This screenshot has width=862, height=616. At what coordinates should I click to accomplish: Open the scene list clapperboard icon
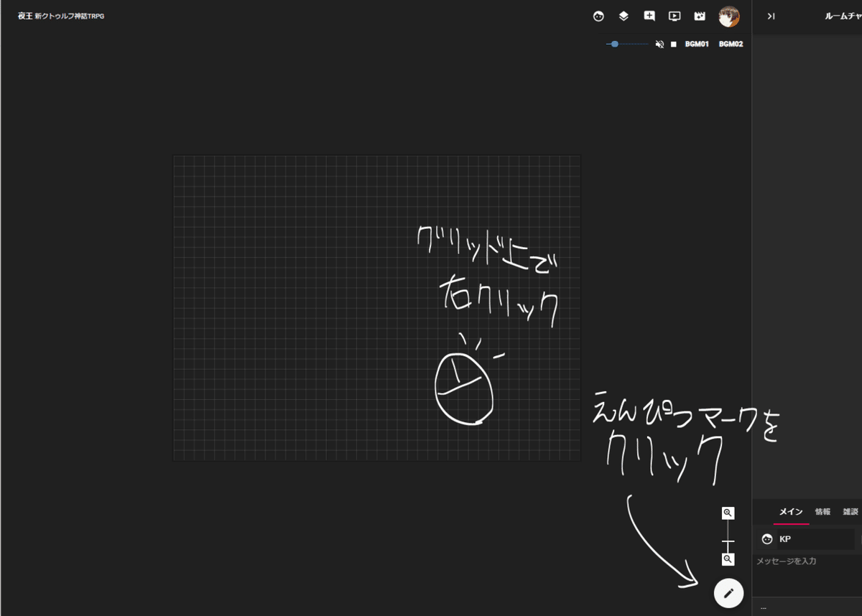click(700, 16)
